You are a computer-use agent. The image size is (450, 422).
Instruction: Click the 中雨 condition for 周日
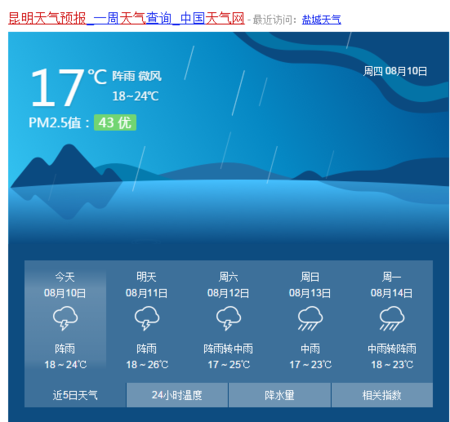310,349
